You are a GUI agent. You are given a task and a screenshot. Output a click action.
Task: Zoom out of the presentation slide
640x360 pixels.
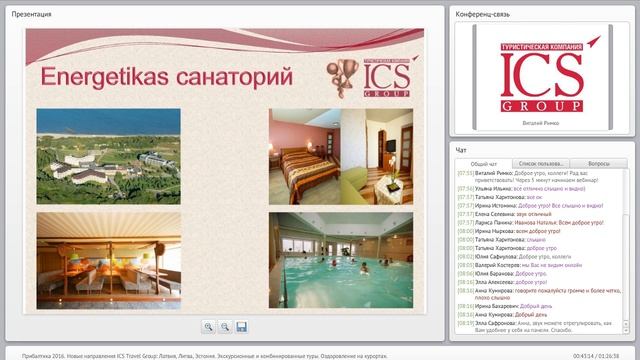tap(225, 327)
